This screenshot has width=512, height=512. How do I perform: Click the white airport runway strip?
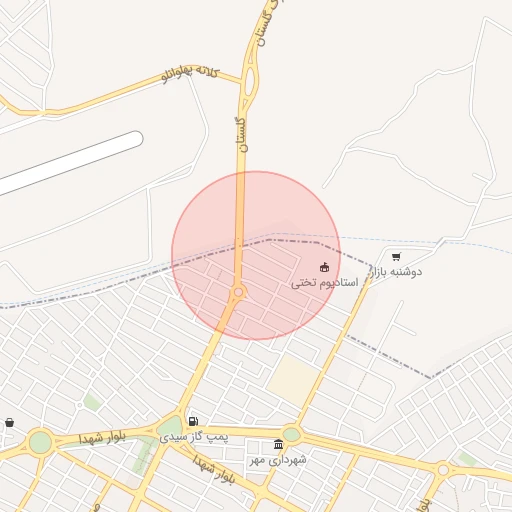point(70,163)
